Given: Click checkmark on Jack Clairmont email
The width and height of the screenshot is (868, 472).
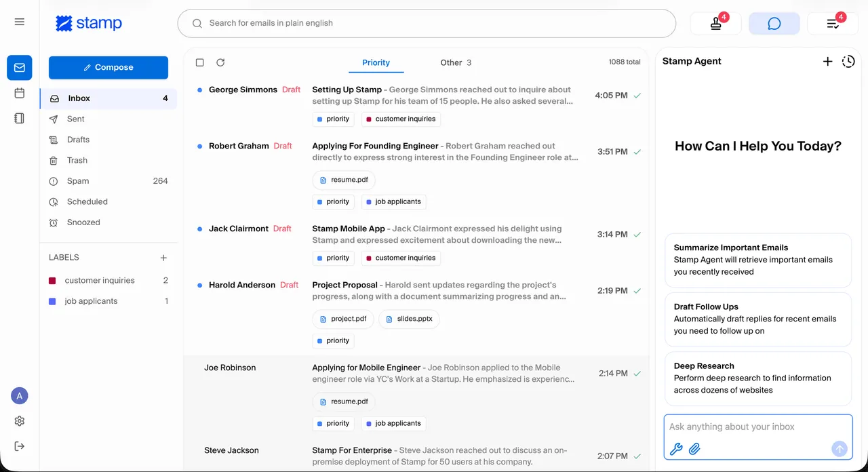Looking at the screenshot, I should click(637, 235).
